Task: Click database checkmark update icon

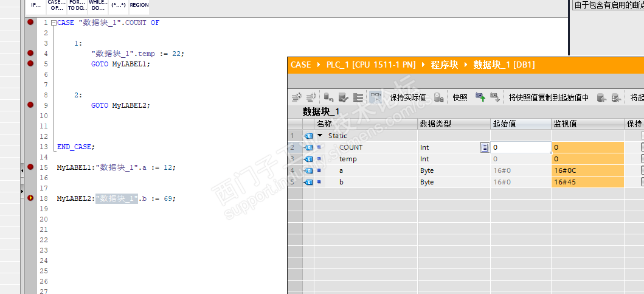Action: click(x=344, y=97)
